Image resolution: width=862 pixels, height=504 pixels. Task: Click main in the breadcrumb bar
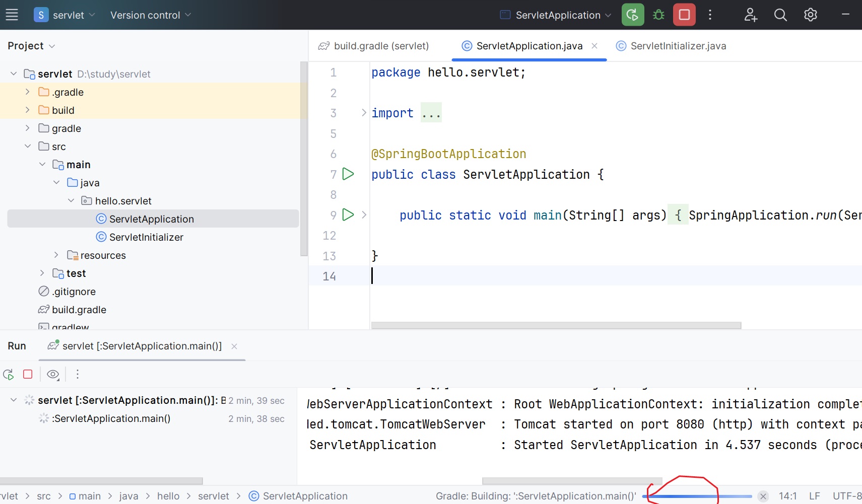(85, 496)
